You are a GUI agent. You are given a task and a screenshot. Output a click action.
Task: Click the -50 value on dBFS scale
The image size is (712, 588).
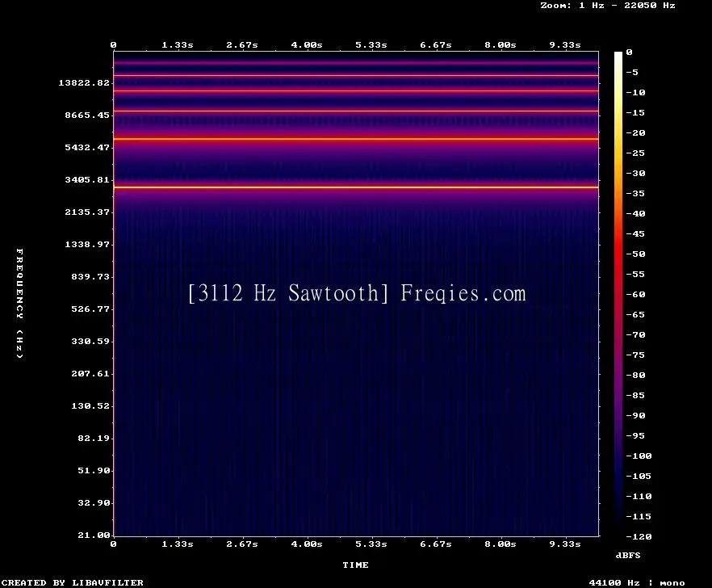635,254
